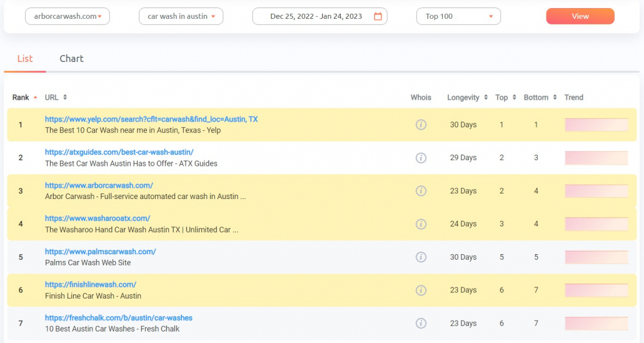This screenshot has height=343, width=644.
Task: Open Whois info for freshchalk.com row
Action: (421, 323)
